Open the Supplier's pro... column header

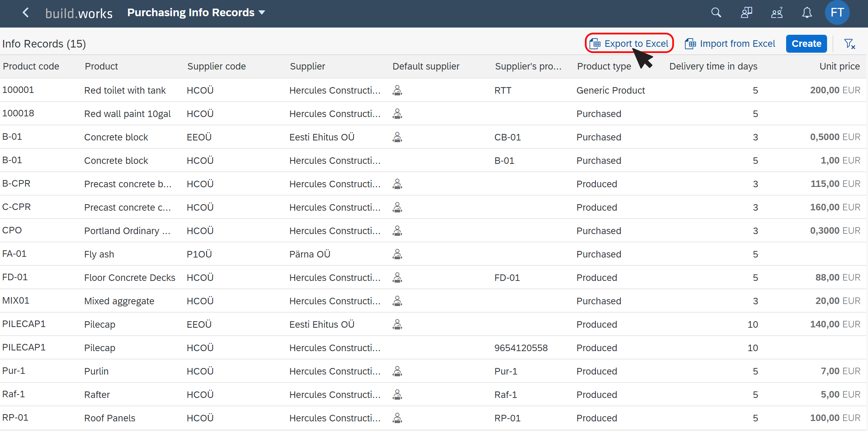pos(528,66)
